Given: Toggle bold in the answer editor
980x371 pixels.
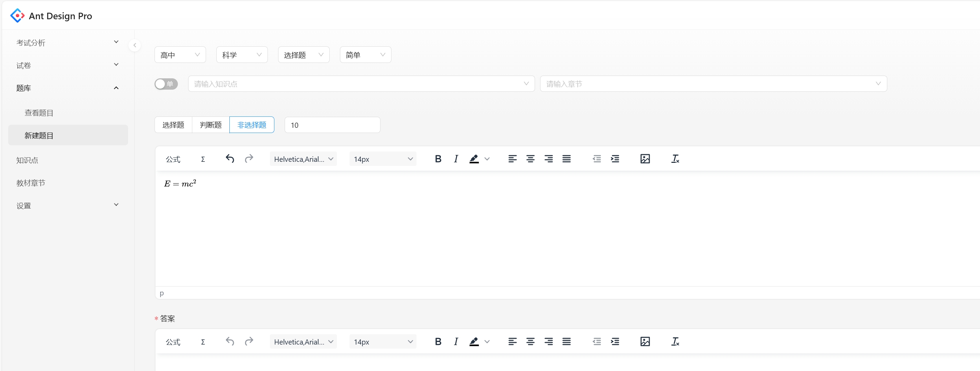Looking at the screenshot, I should tap(438, 341).
